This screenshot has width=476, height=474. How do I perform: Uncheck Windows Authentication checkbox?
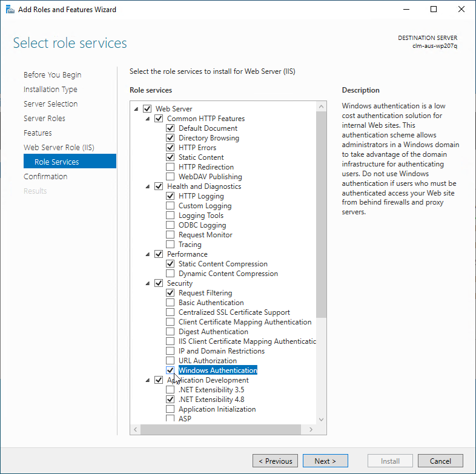point(170,370)
